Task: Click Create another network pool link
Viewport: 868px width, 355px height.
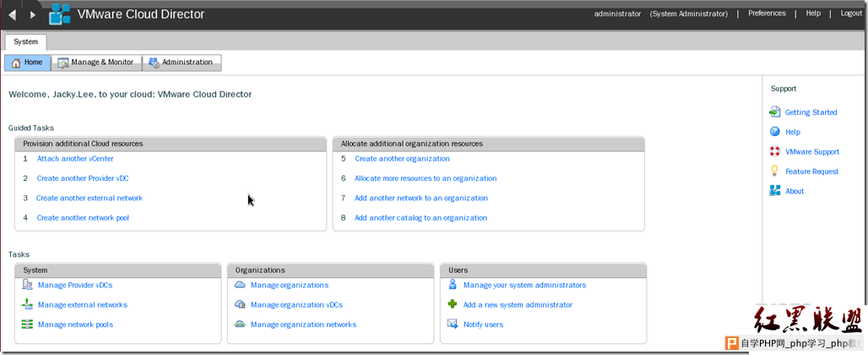Action: (83, 218)
